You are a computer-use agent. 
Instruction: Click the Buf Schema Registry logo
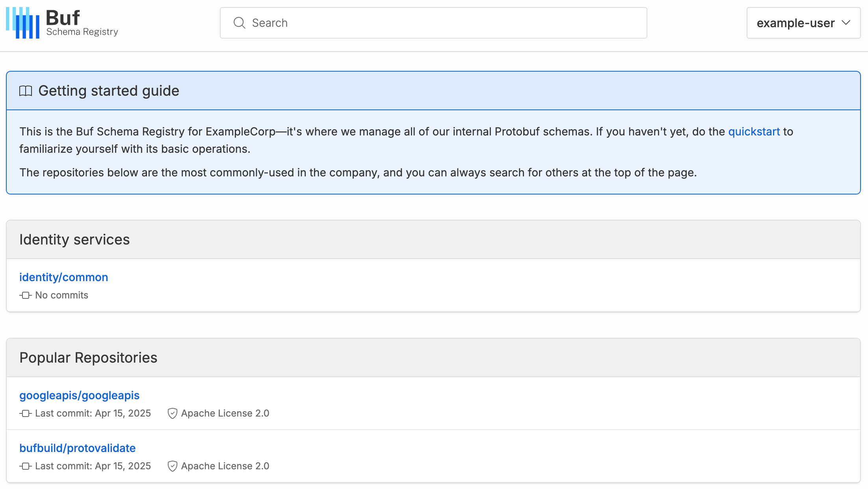coord(62,23)
